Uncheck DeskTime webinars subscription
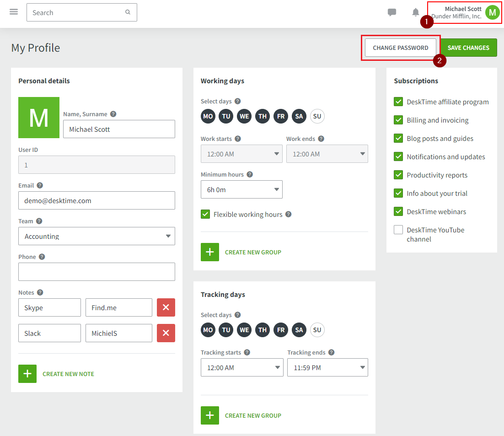The height and width of the screenshot is (436, 504). pos(398,212)
